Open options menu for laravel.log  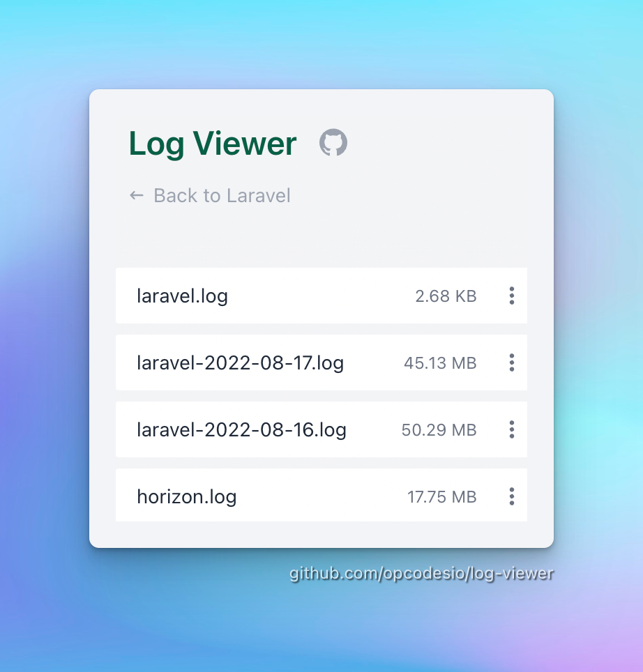[511, 296]
